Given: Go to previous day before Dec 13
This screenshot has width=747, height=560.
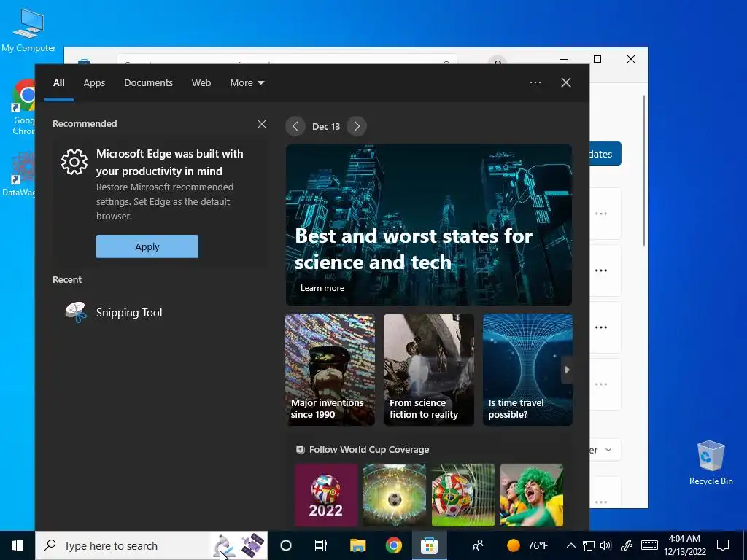Looking at the screenshot, I should [x=295, y=126].
